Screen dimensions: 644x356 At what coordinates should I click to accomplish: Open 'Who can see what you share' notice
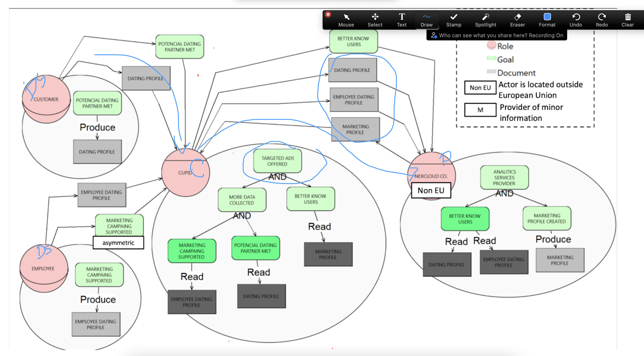click(497, 35)
